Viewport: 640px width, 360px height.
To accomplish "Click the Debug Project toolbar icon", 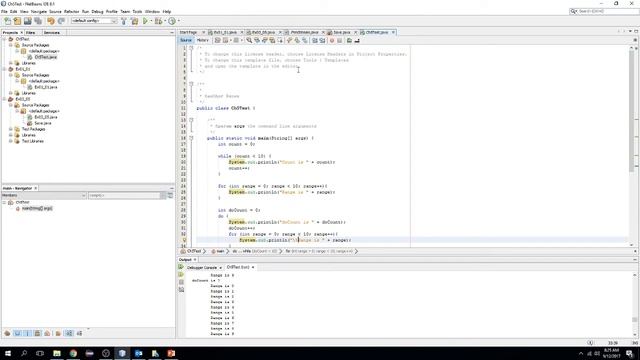I will (158, 21).
